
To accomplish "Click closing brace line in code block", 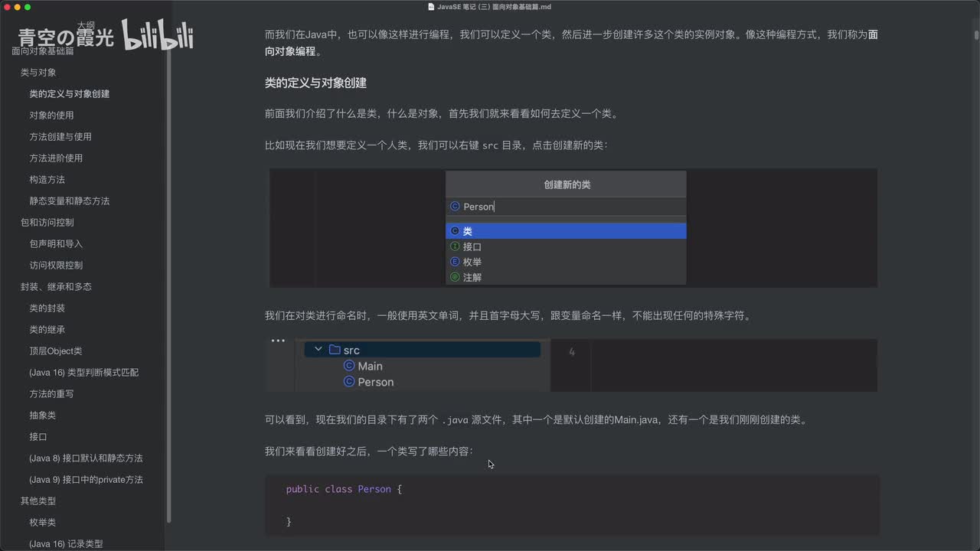I will pos(289,521).
